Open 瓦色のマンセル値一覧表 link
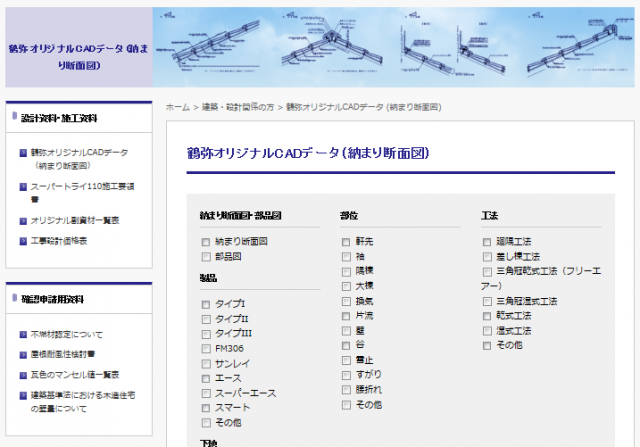Viewport: 640px width, 447px height. [x=75, y=375]
